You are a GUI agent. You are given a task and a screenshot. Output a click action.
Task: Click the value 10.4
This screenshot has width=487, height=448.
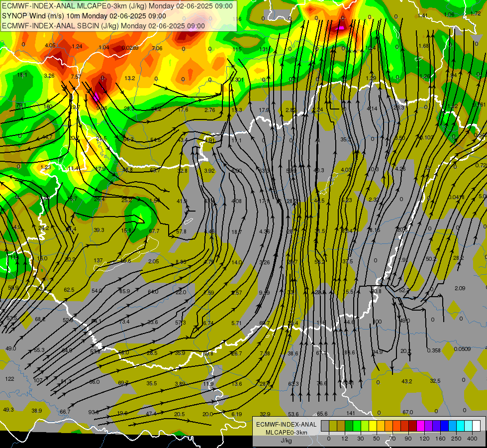[x=371, y=48]
